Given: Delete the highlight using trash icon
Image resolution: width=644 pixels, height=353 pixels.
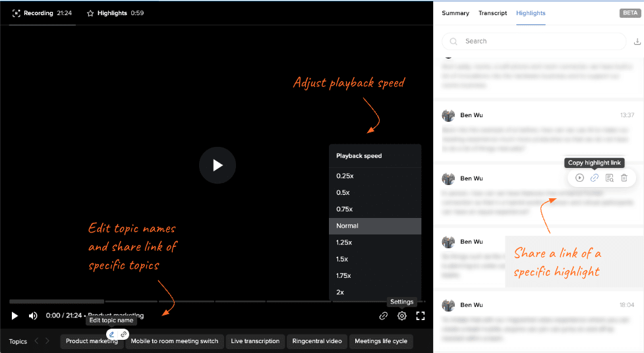Looking at the screenshot, I should coord(624,178).
